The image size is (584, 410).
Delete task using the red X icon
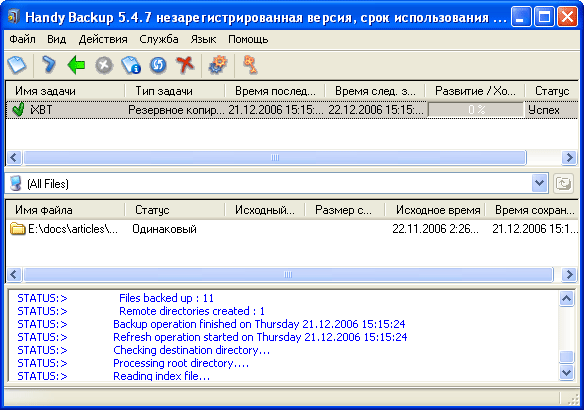(185, 65)
